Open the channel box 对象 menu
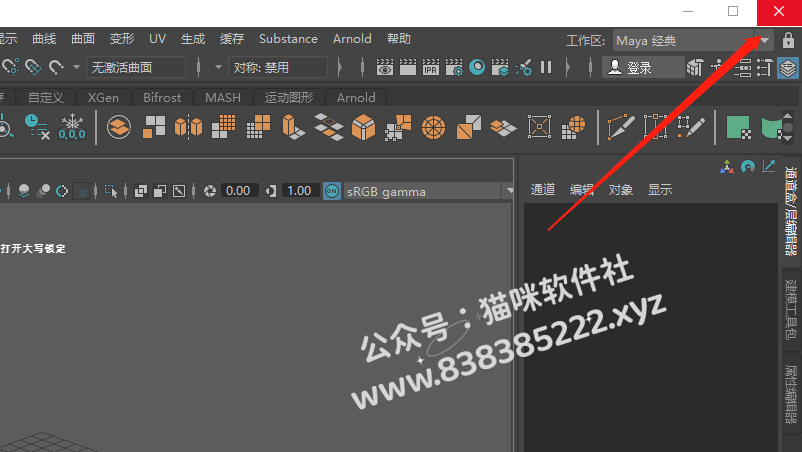802x452 pixels. (621, 190)
